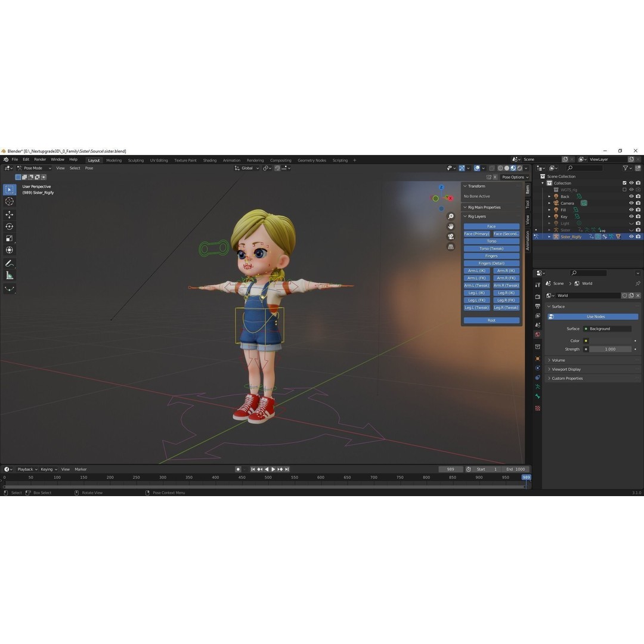Toggle the Torso (Tweak) rig layer

point(491,249)
